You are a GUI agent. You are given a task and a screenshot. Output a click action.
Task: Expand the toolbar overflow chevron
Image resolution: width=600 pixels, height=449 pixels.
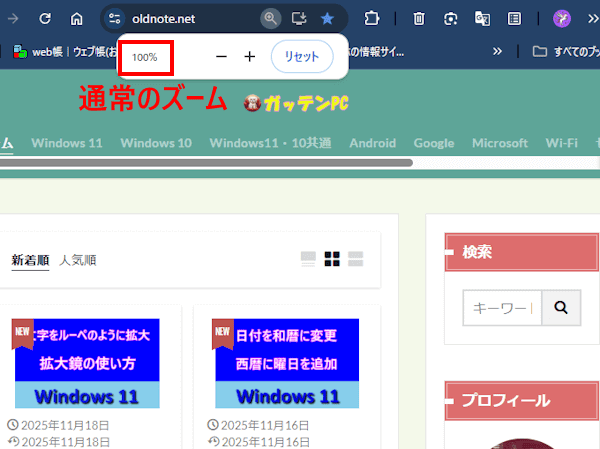tap(593, 18)
